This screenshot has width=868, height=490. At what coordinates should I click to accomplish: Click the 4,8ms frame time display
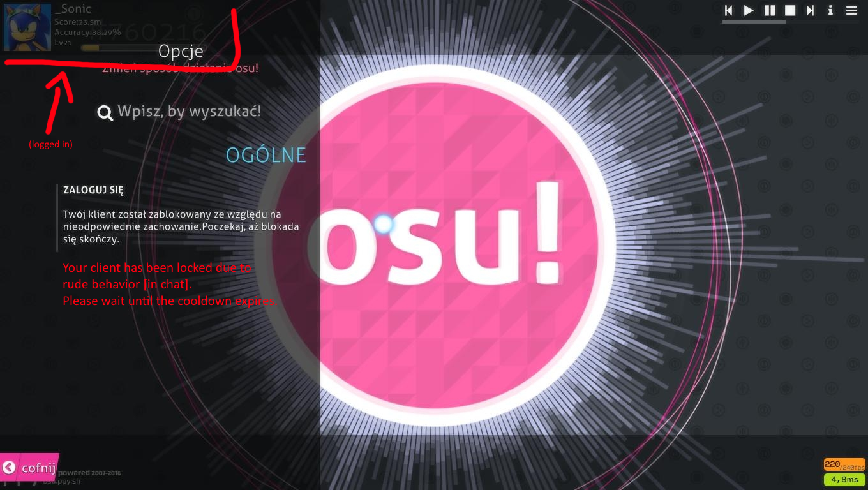[x=844, y=479]
